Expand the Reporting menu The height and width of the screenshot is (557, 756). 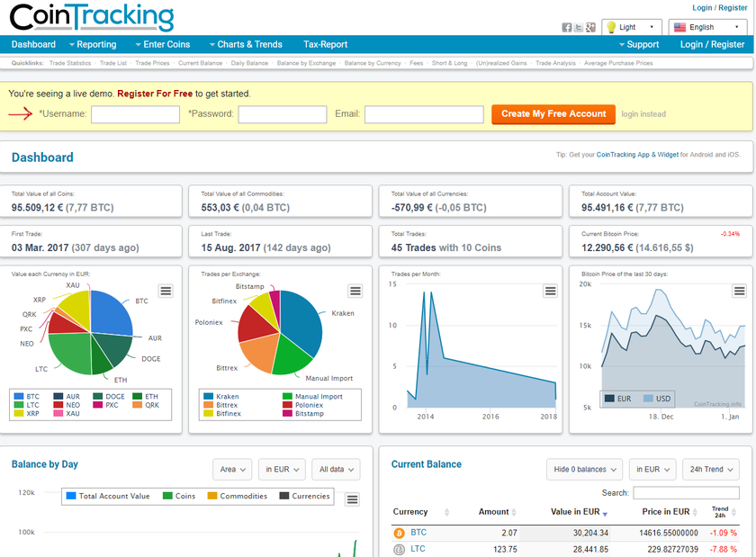[93, 44]
